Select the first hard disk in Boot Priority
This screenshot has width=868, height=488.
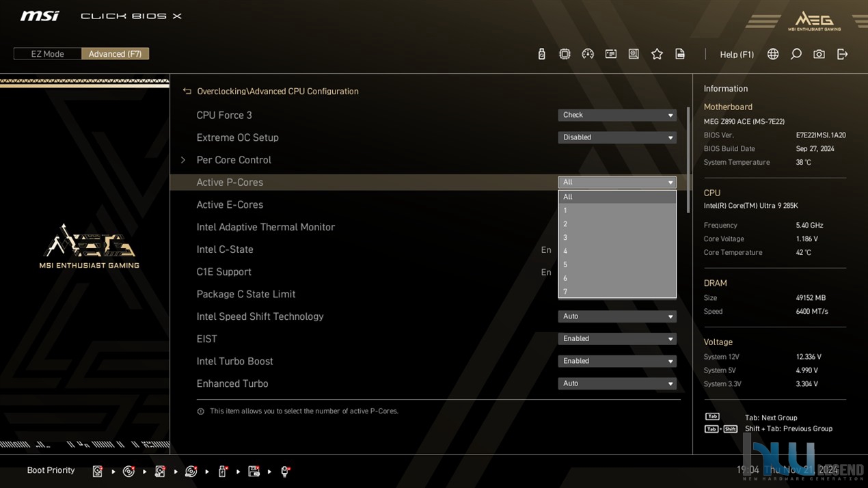pos(98,471)
